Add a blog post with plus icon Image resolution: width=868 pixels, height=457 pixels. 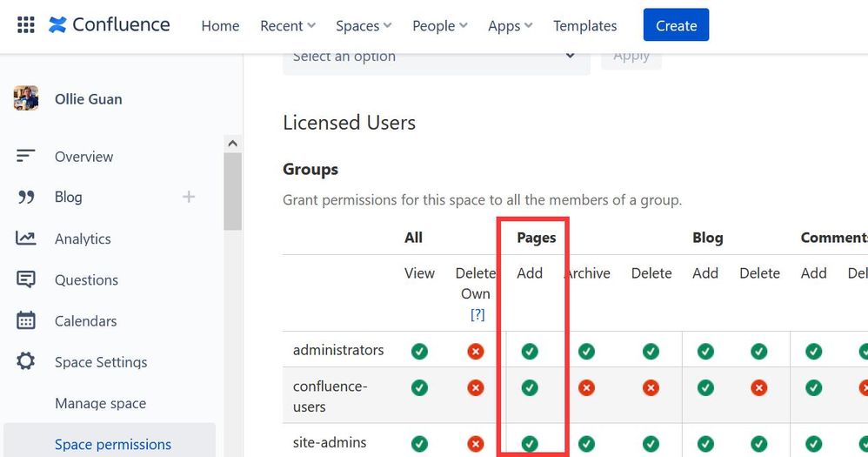pos(189,197)
